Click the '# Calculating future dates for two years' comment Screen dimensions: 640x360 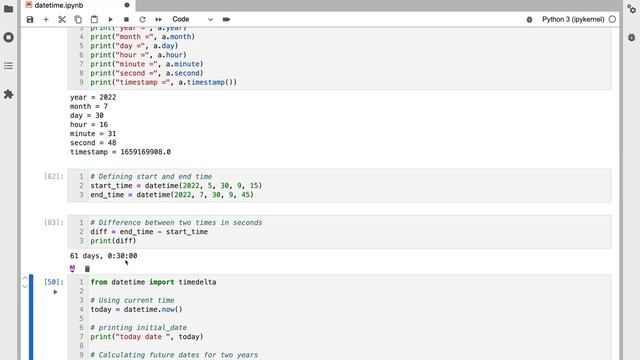tap(174, 355)
